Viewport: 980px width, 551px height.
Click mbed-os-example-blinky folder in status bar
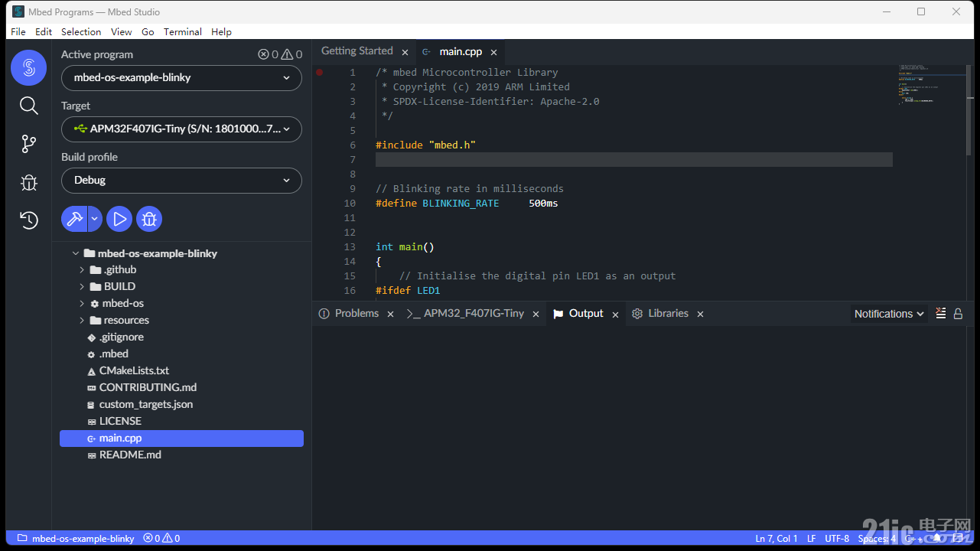[76, 538]
